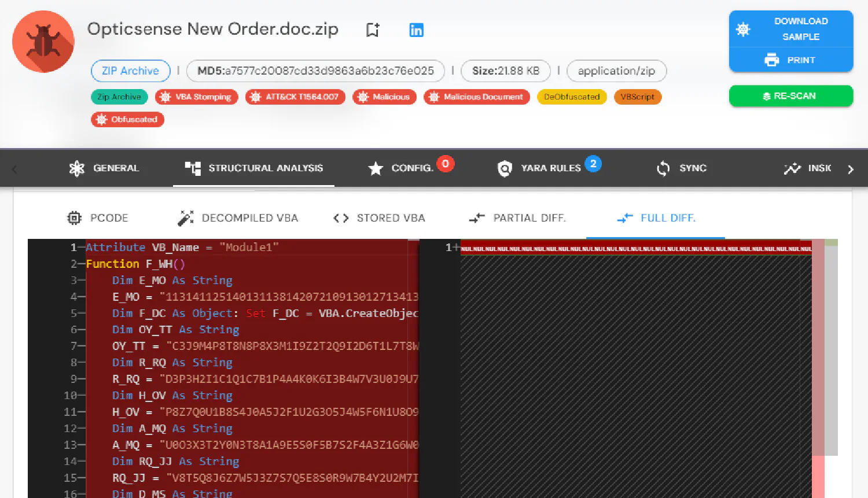The image size is (868, 498).
Task: Open the Yara Rules shield icon
Action: pyautogui.click(x=504, y=168)
